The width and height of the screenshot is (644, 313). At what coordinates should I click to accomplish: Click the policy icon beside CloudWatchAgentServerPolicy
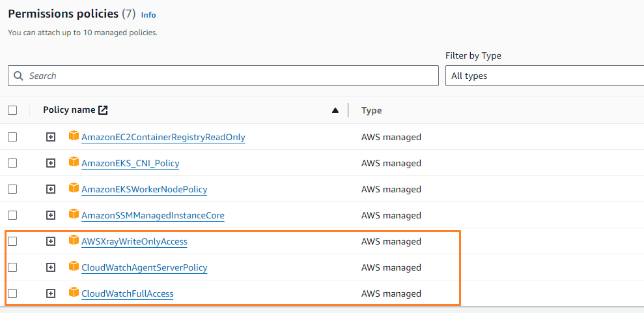(74, 267)
